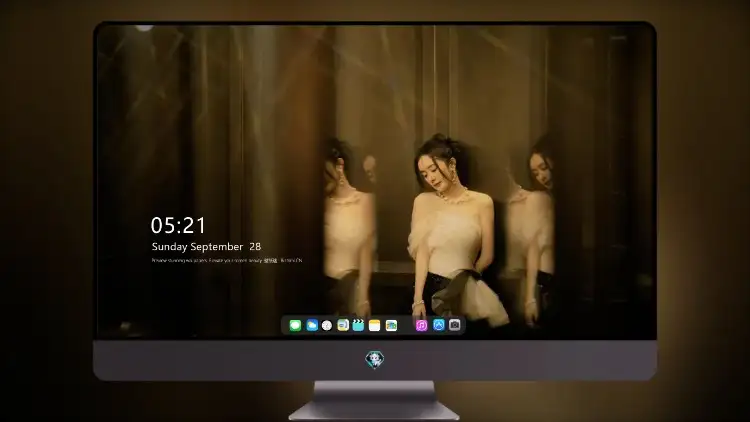This screenshot has height=422, width=750.
Task: Open the yellow Notes dock icon
Action: pyautogui.click(x=375, y=326)
